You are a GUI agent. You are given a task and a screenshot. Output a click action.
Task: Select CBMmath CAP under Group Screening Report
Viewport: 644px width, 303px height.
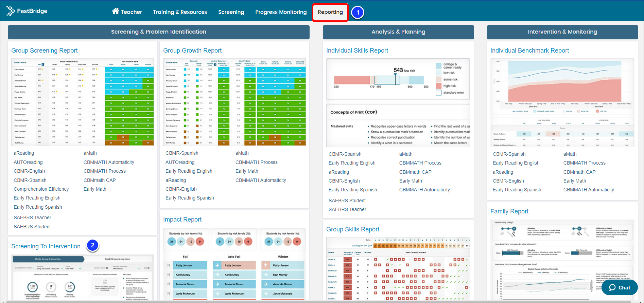click(x=100, y=180)
